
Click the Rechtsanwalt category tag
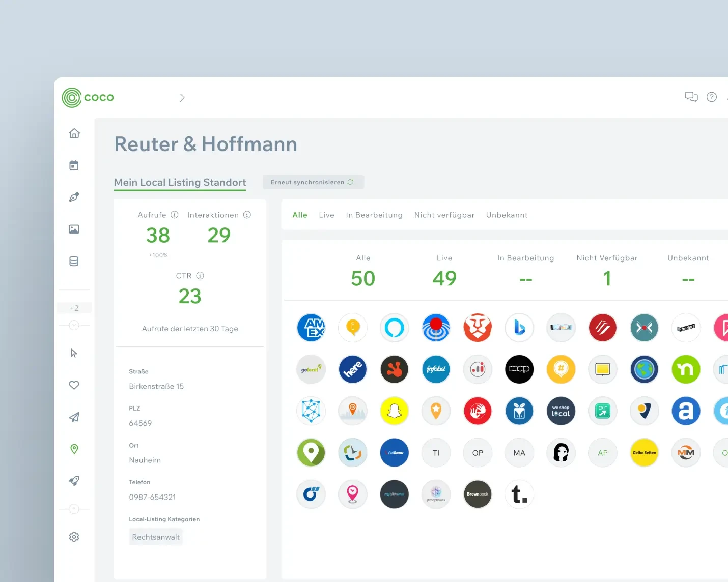click(x=156, y=537)
